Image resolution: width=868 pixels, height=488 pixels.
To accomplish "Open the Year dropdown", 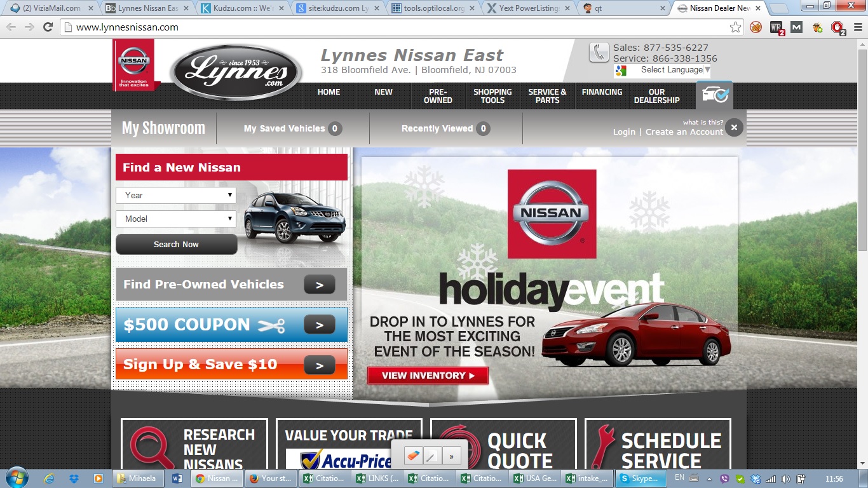I will tap(176, 195).
